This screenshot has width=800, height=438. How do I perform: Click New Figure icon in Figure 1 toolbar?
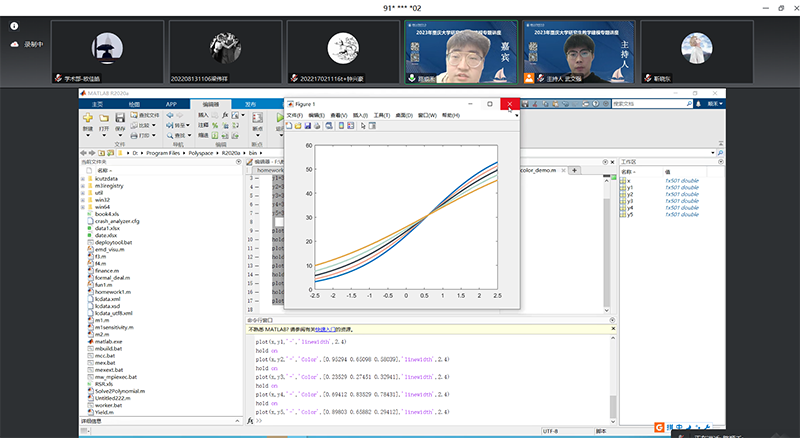tap(289, 126)
